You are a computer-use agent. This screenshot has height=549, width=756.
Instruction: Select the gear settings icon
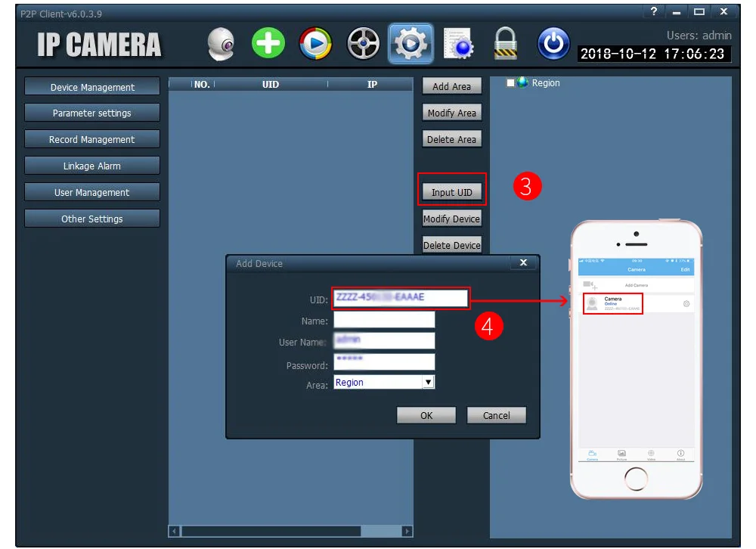pyautogui.click(x=411, y=43)
